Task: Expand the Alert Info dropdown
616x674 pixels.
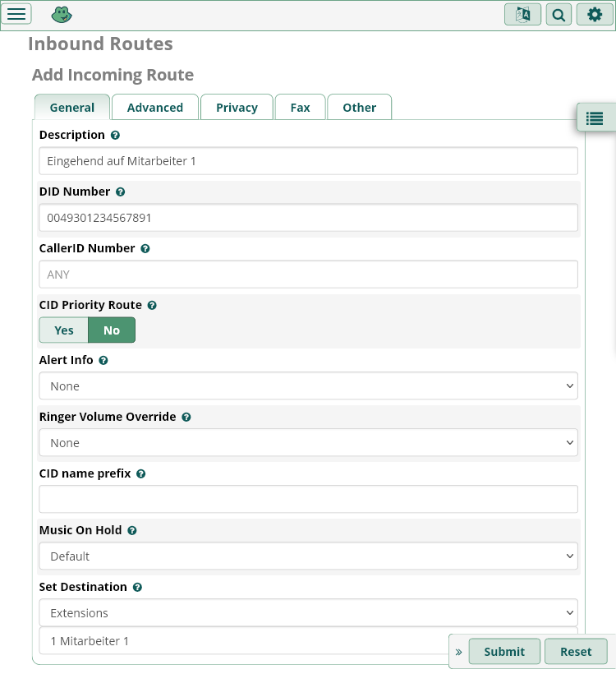Action: pos(308,386)
